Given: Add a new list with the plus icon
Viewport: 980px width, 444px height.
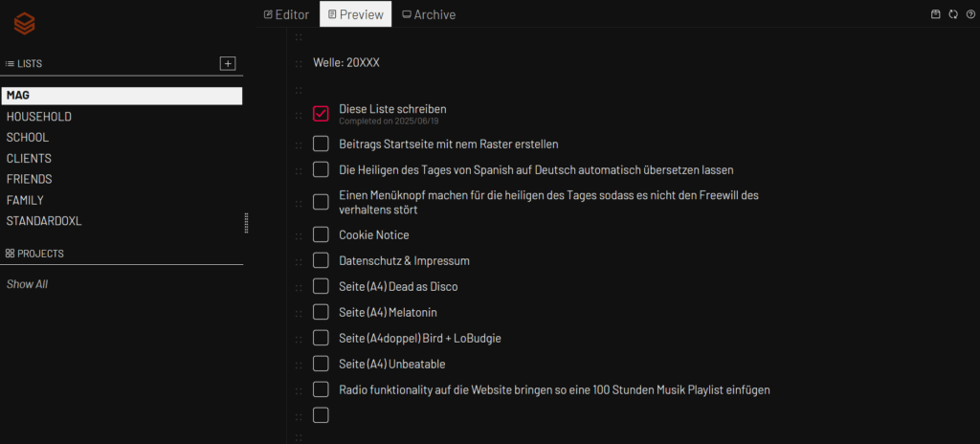Looking at the screenshot, I should pos(228,63).
